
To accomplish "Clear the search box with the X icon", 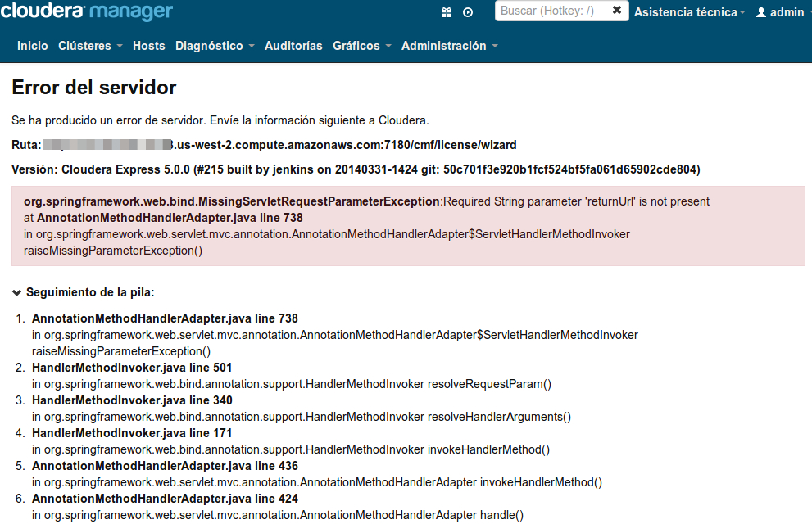I will [617, 11].
